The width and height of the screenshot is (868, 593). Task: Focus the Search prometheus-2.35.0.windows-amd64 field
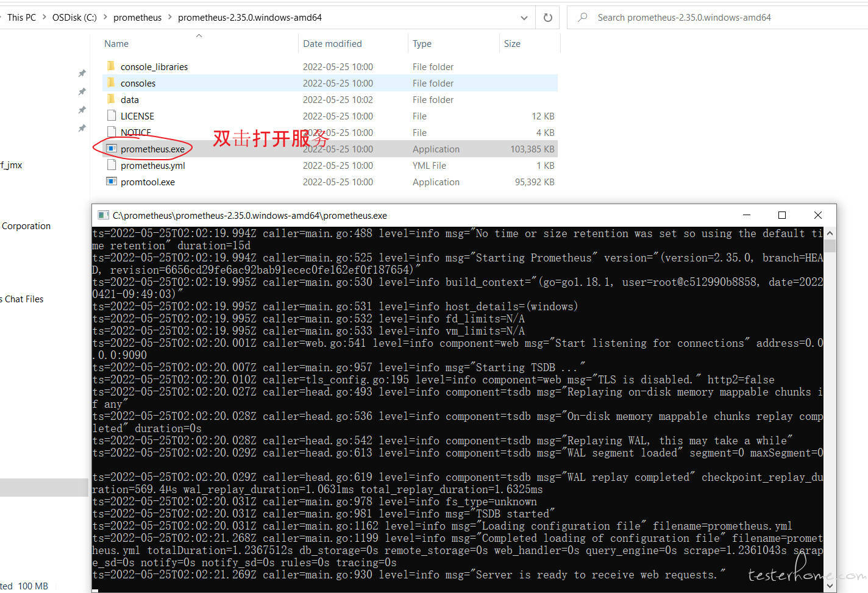pyautogui.click(x=717, y=17)
